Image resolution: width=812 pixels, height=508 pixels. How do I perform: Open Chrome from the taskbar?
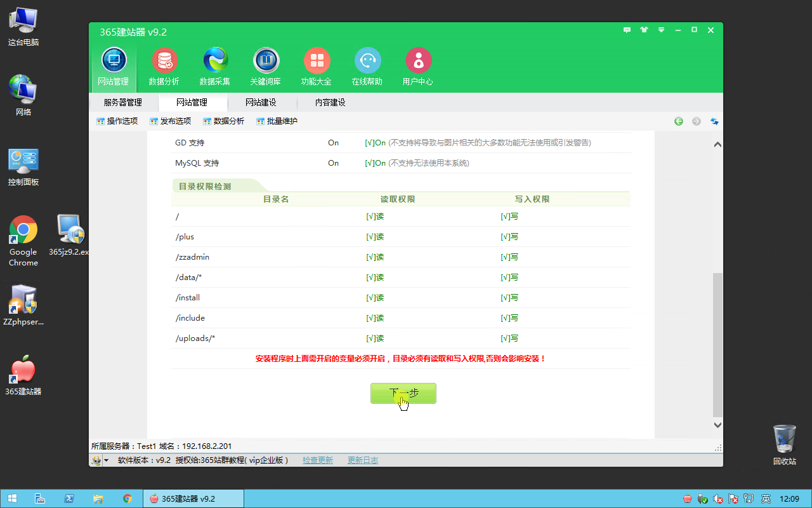pos(128,498)
